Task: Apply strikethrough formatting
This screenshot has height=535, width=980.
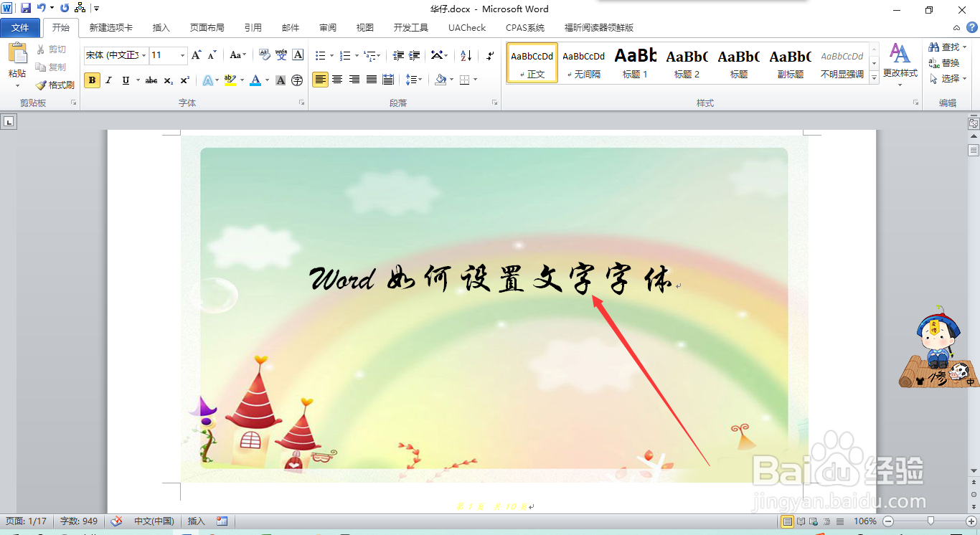Action: click(x=152, y=79)
